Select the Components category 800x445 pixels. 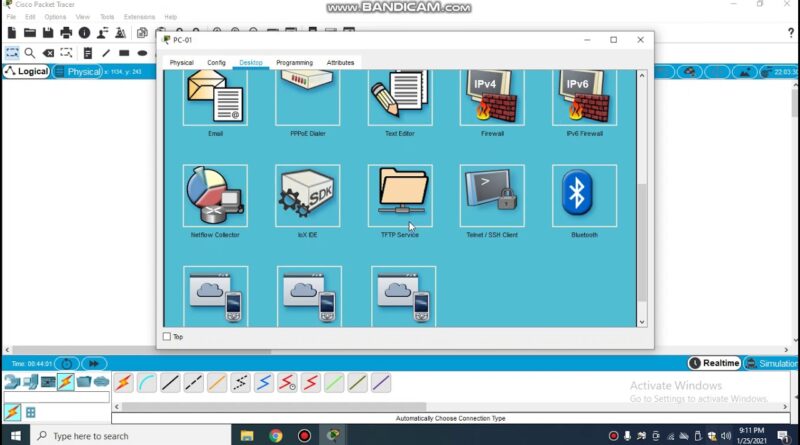[48, 382]
